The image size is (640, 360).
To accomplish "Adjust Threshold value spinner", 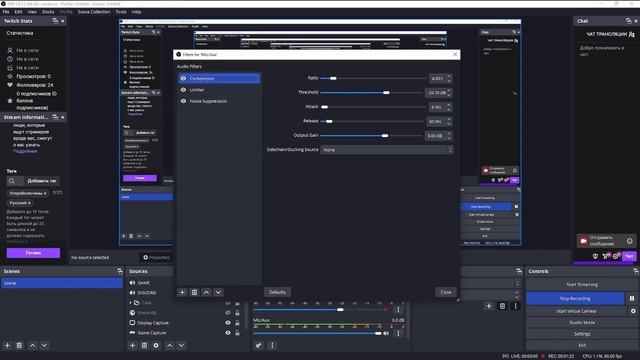I will [x=449, y=93].
